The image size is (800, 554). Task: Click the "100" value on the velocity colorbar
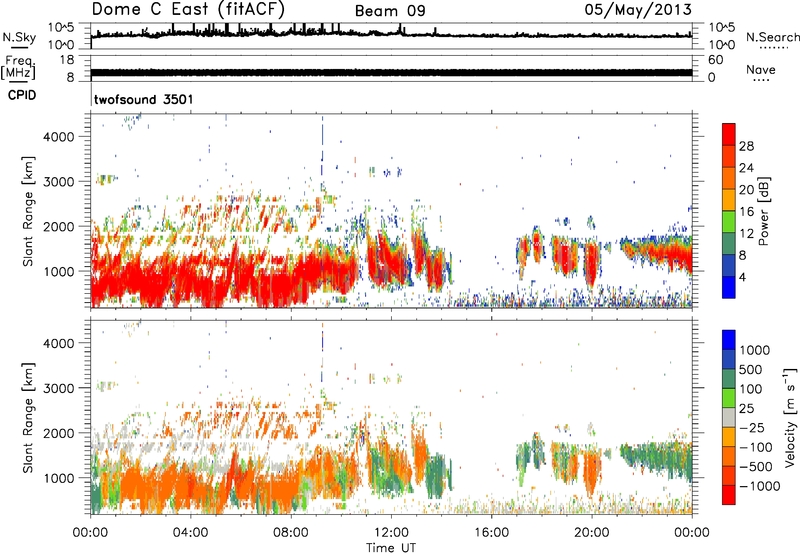pos(752,389)
